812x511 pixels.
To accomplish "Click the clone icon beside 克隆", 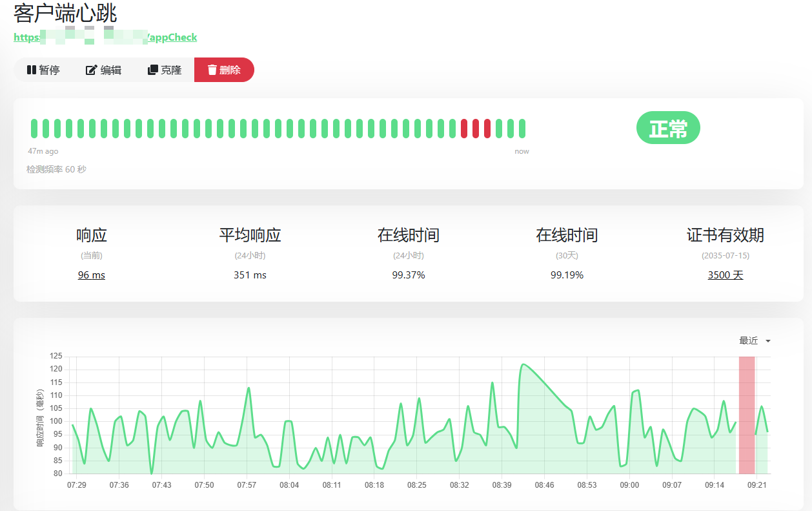I will tap(152, 70).
